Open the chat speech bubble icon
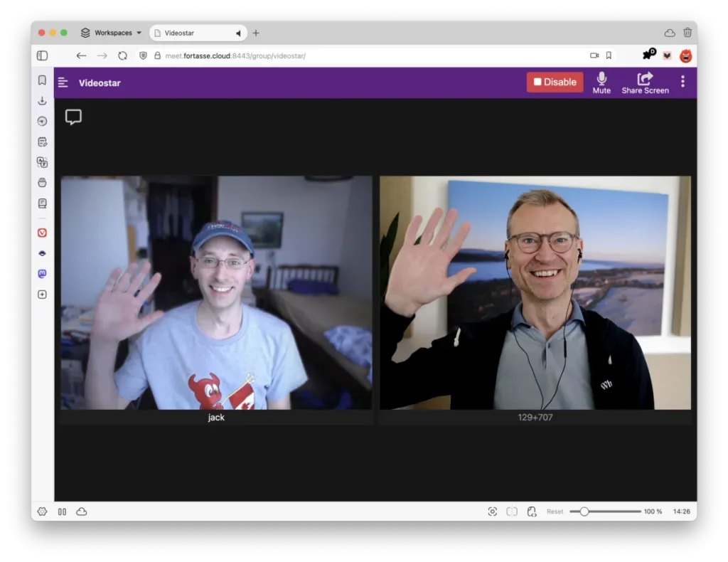The width and height of the screenshot is (728, 562). pos(73,117)
